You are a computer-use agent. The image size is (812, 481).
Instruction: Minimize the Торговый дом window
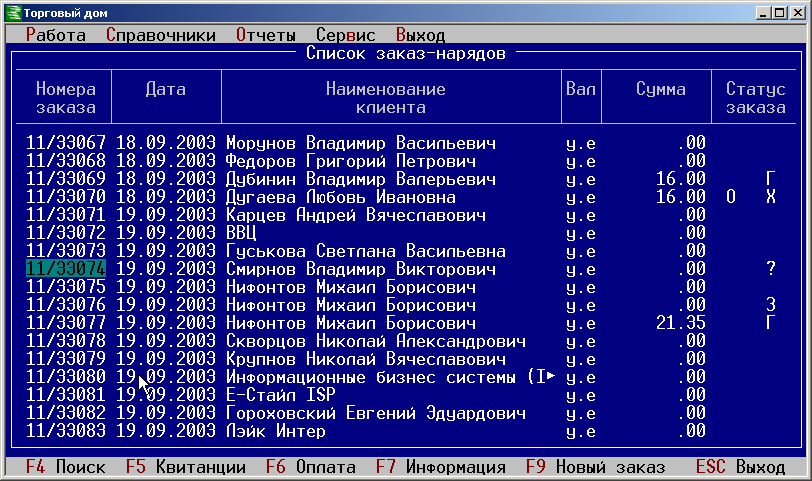tap(762, 12)
